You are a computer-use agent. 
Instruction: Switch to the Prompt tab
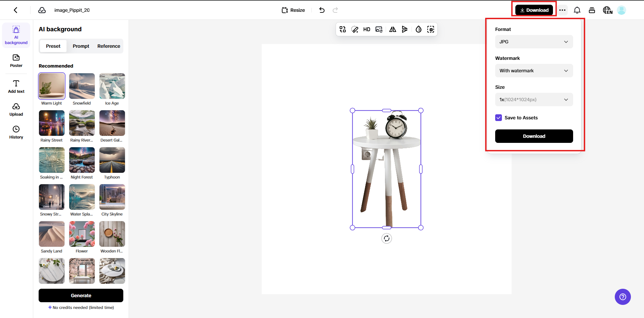pos(81,46)
